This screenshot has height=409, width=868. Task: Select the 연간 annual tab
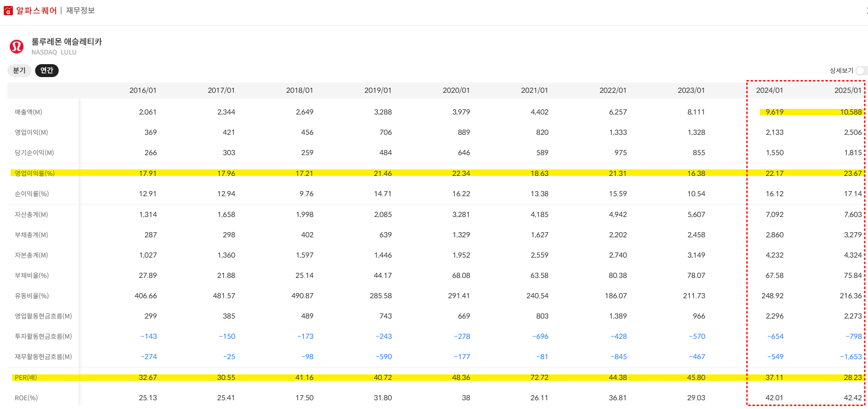click(x=47, y=71)
